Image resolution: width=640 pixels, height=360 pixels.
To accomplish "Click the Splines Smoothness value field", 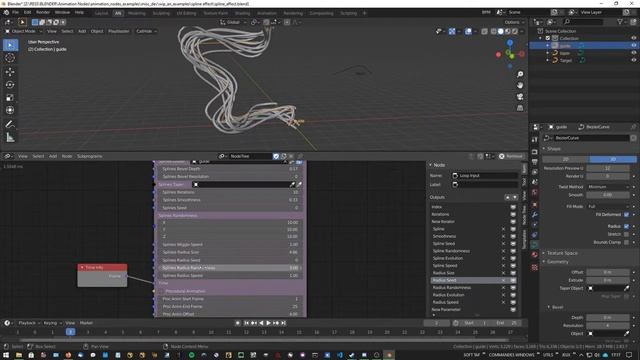I will coord(230,200).
